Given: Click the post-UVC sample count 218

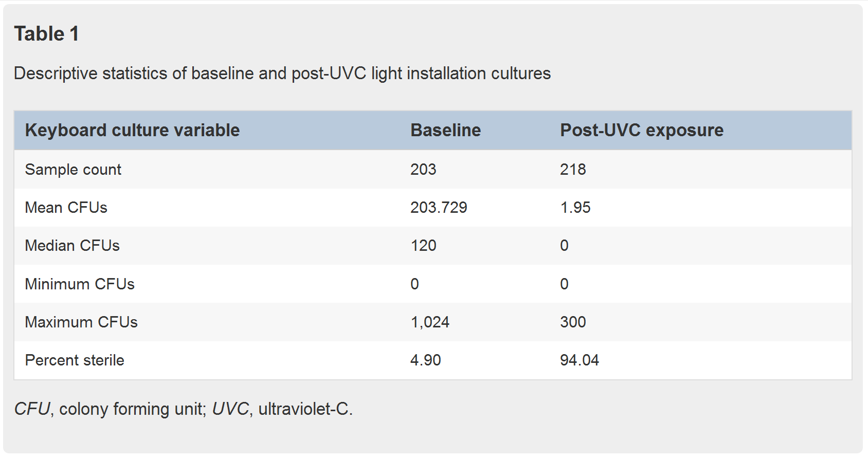Looking at the screenshot, I should tap(573, 170).
